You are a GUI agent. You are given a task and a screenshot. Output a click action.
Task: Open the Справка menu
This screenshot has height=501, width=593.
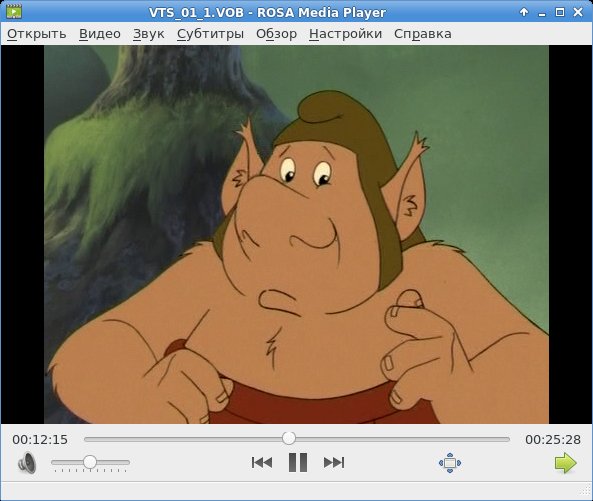coord(422,34)
